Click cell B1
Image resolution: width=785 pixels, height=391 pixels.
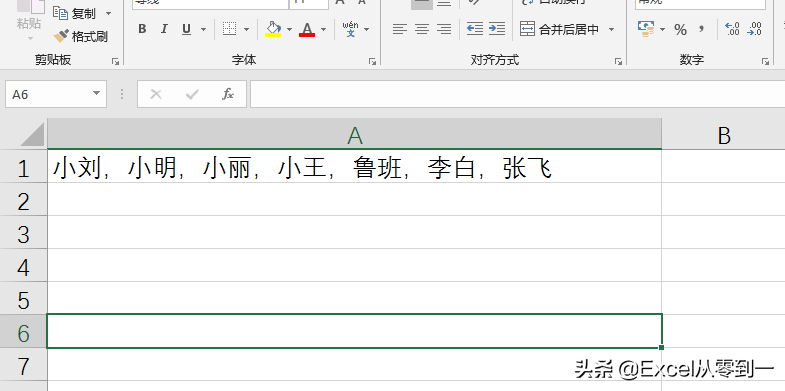point(723,166)
